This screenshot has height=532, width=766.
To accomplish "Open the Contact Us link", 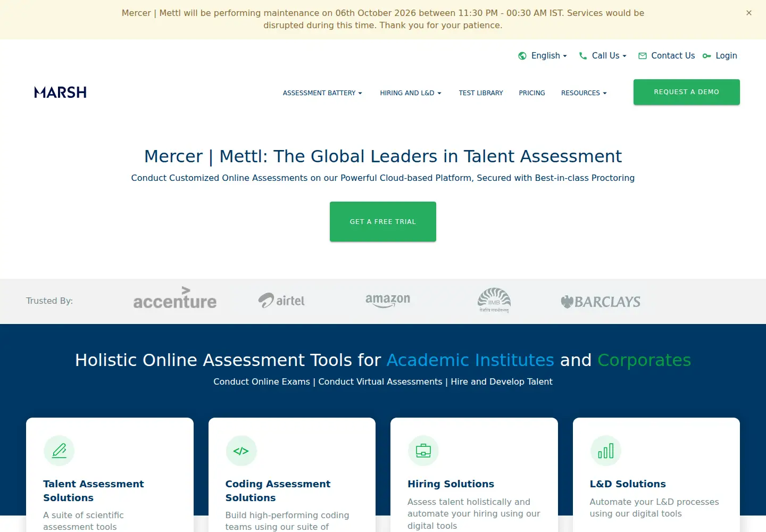I will [673, 56].
